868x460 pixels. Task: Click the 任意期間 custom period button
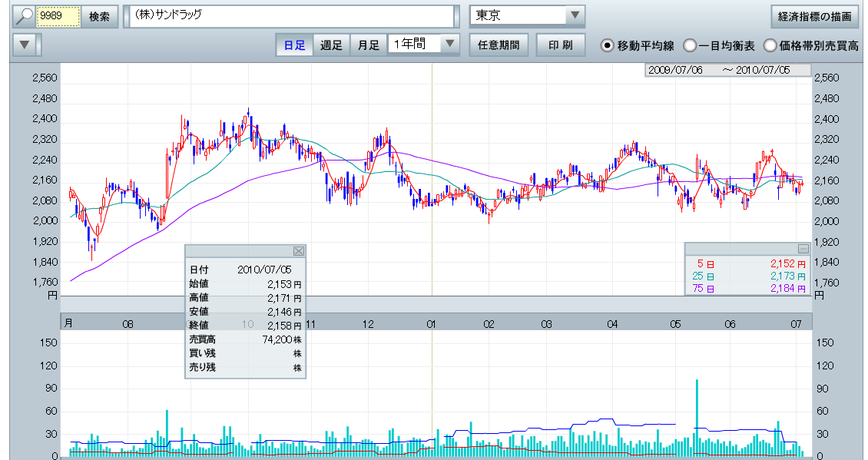click(x=499, y=45)
